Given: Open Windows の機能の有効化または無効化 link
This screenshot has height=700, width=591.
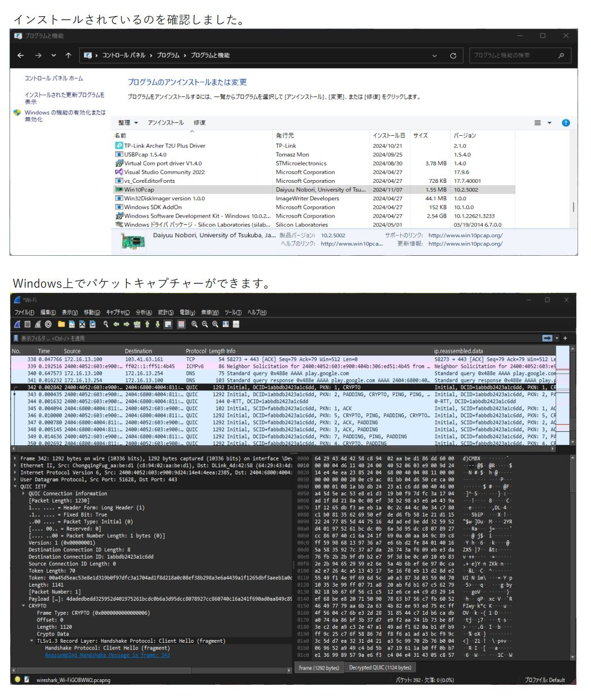Looking at the screenshot, I should coord(65,116).
